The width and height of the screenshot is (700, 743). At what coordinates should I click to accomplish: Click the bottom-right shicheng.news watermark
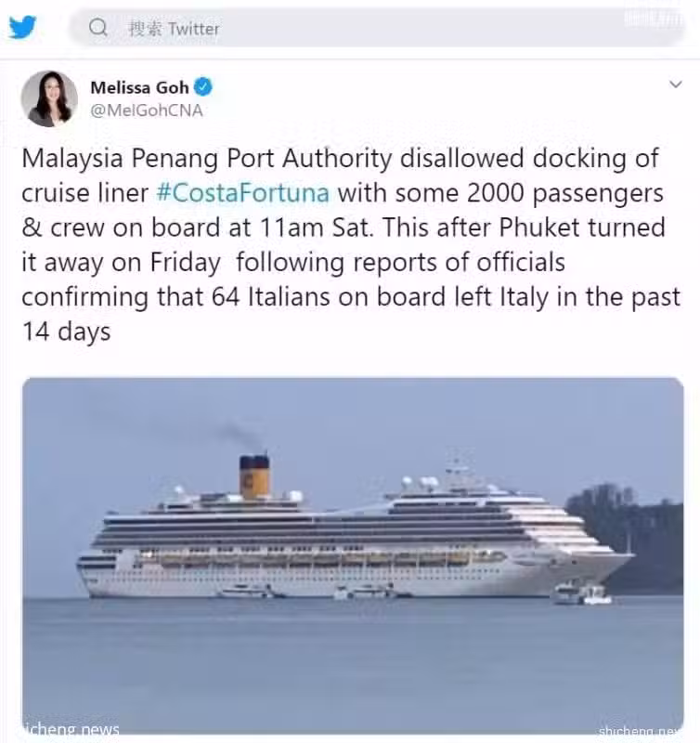pos(641,731)
